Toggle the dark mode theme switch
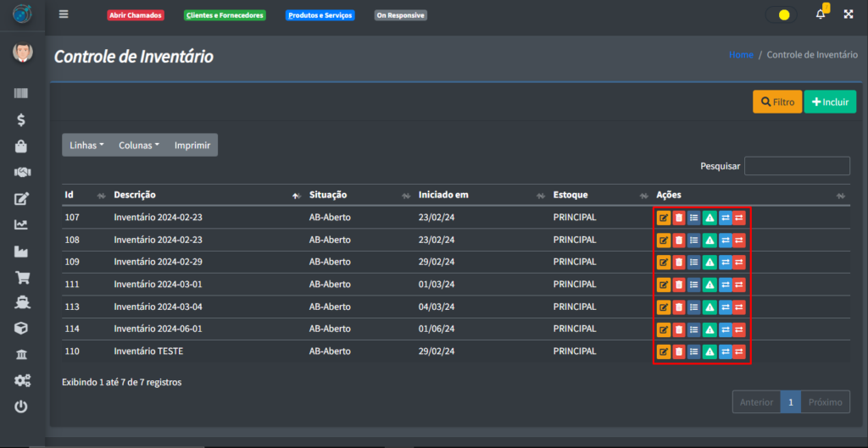868x448 pixels. point(780,14)
